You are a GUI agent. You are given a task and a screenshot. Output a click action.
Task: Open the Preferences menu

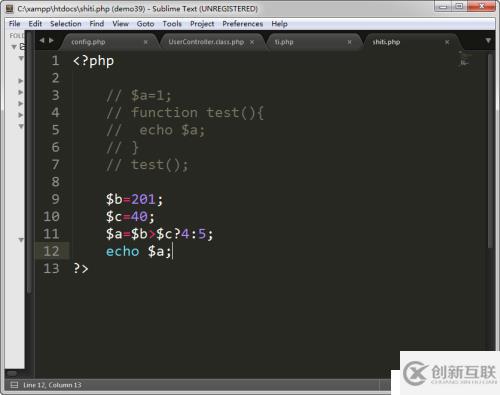(243, 24)
